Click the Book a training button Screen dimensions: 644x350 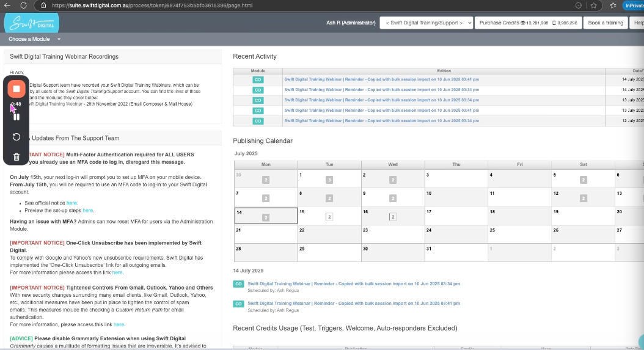coord(606,23)
